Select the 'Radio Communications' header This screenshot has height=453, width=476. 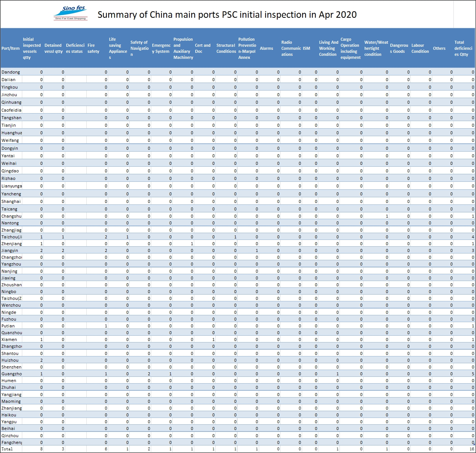tap(291, 48)
